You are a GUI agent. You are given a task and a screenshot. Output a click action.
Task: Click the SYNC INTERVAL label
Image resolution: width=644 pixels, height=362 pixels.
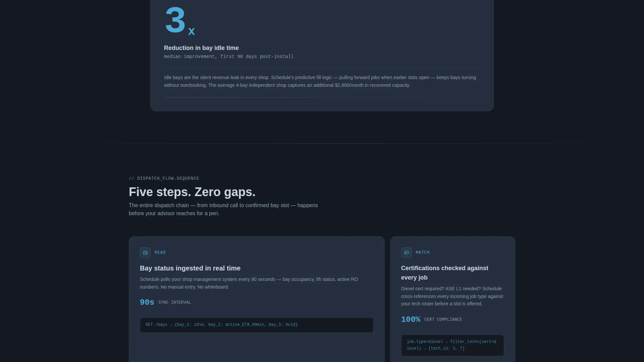(x=175, y=302)
